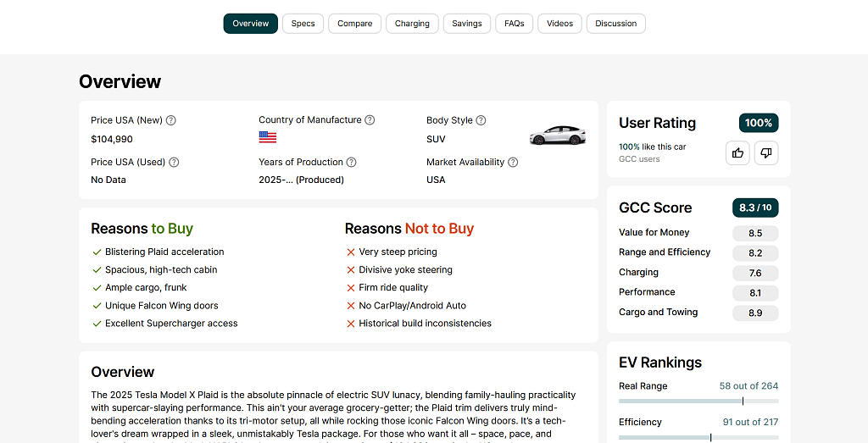The image size is (868, 443).
Task: Click the 'Reasons Not to Buy' heading
Action: pos(409,229)
